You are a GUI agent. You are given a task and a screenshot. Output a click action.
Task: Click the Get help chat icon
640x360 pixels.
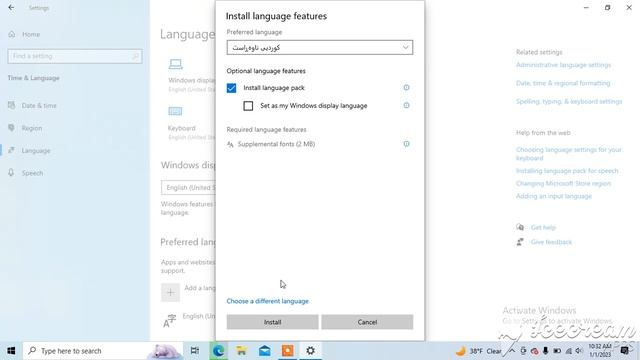pyautogui.click(x=520, y=227)
